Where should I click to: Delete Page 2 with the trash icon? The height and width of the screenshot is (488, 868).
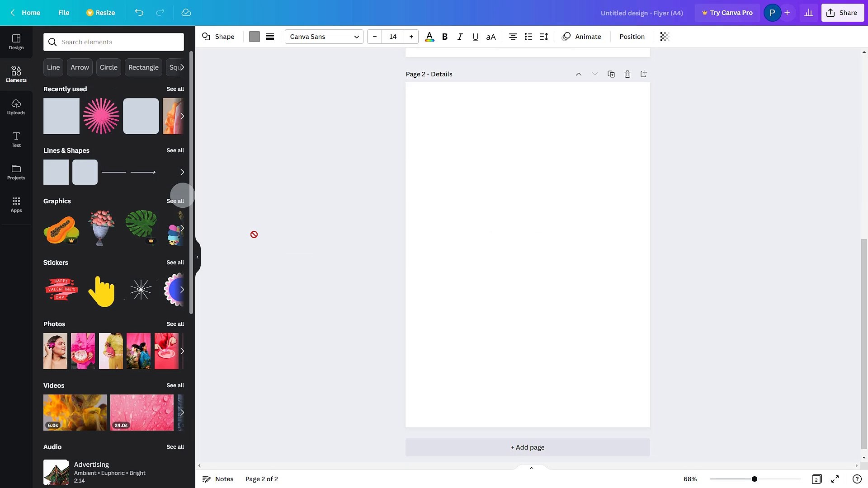pyautogui.click(x=627, y=74)
